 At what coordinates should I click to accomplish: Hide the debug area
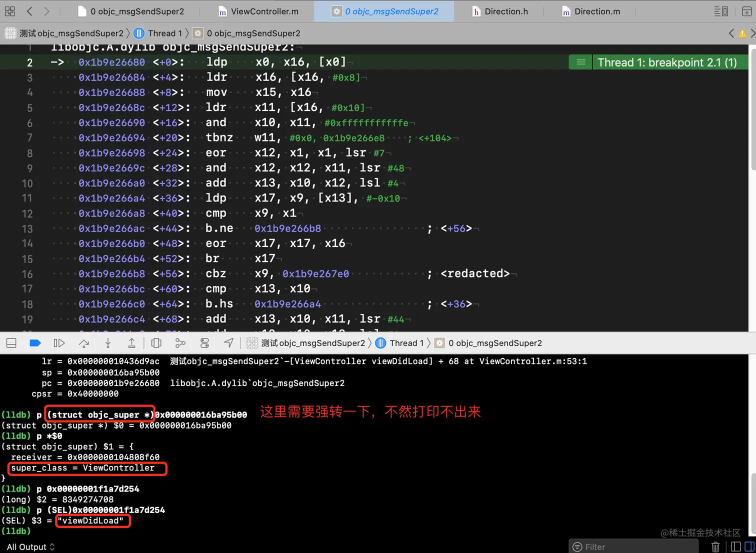[11, 343]
